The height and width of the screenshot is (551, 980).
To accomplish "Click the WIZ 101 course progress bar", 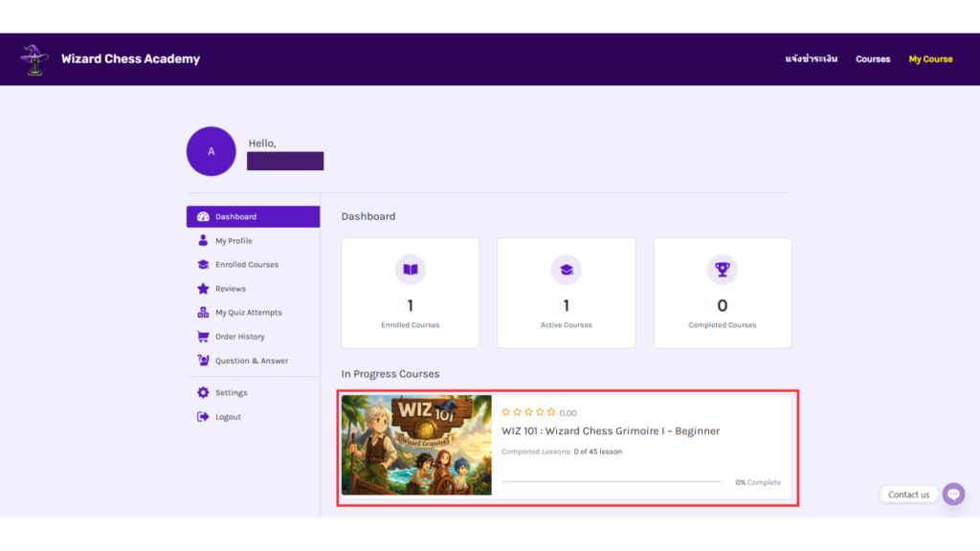I will [612, 482].
